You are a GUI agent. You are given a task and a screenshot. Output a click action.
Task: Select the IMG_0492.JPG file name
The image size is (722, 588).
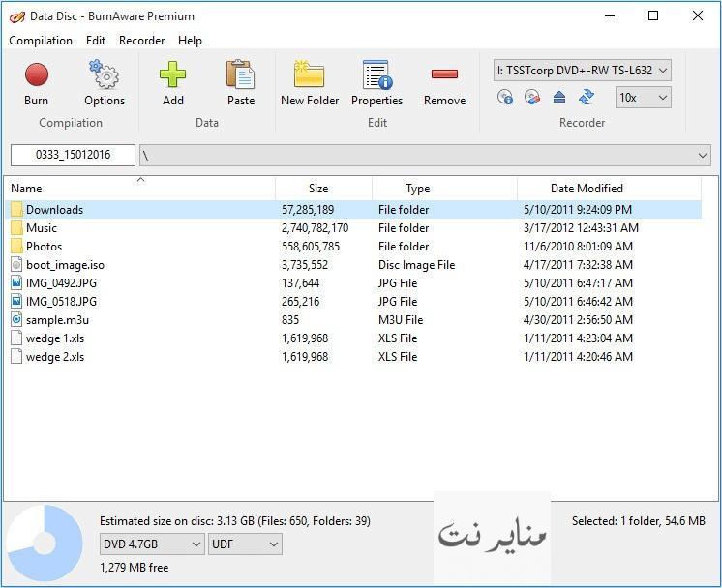[61, 283]
